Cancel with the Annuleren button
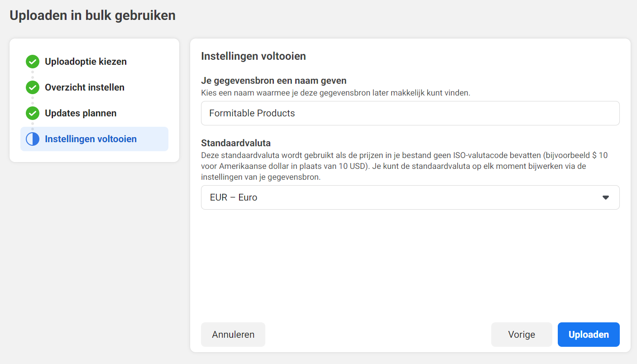637x364 pixels. tap(233, 335)
